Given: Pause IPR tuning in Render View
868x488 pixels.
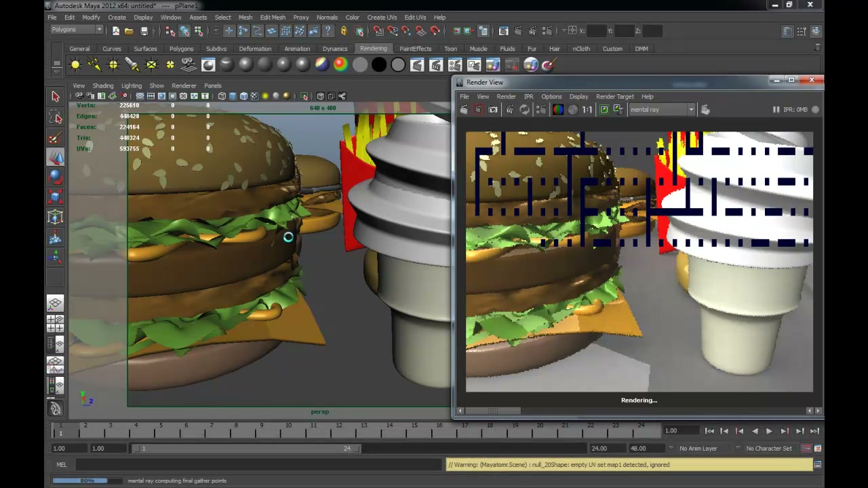Looking at the screenshot, I should (776, 110).
